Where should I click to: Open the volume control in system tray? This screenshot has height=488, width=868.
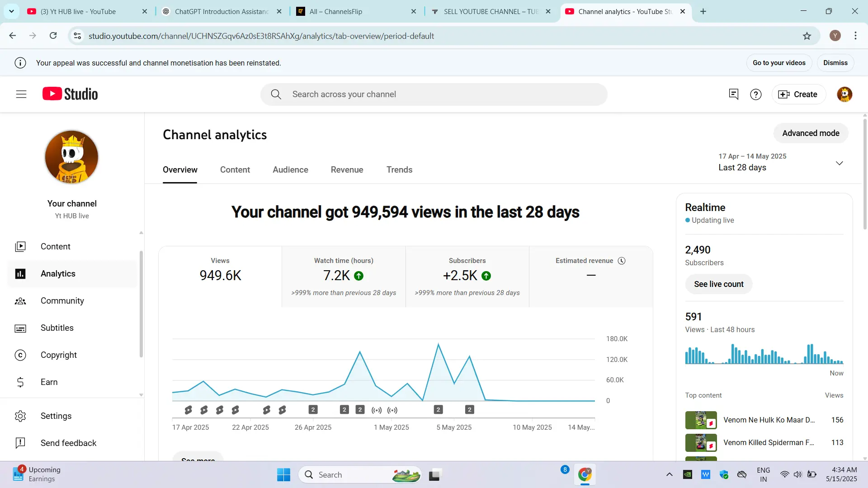797,474
